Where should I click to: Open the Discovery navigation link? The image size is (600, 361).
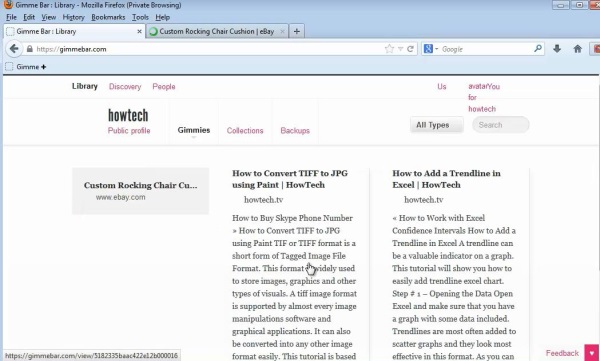pyautogui.click(x=125, y=87)
